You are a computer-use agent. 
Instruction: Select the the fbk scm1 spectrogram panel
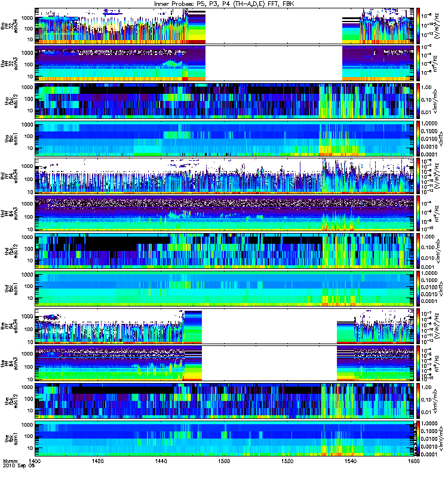[225, 439]
